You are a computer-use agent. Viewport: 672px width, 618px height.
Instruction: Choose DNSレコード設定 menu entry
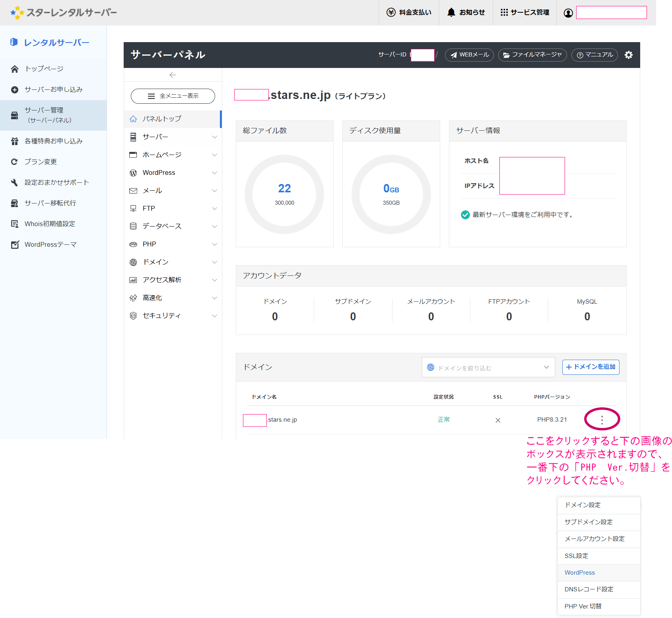588,589
